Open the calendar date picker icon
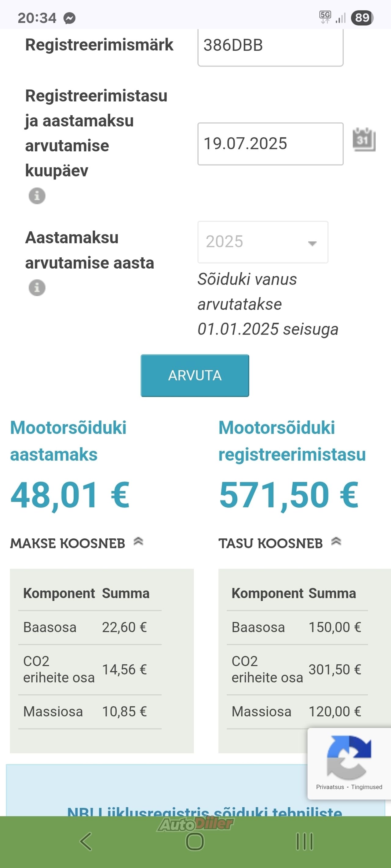This screenshot has width=391, height=868. [x=364, y=139]
